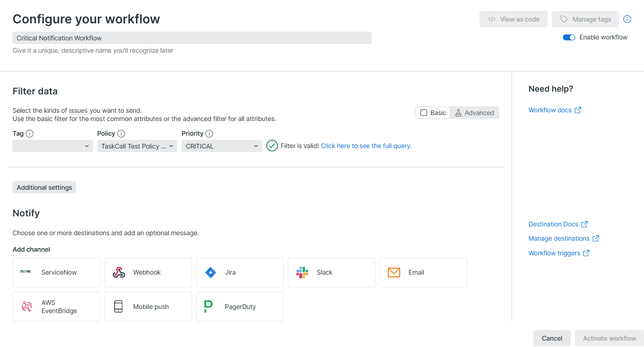
Task: Select the PagerDuty channel icon
Action: tap(209, 307)
